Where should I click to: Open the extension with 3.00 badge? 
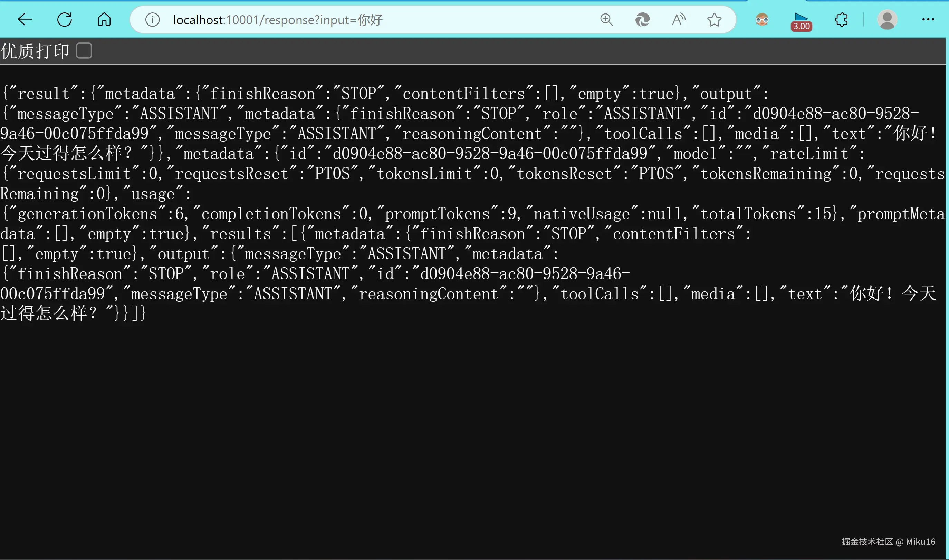tap(801, 21)
